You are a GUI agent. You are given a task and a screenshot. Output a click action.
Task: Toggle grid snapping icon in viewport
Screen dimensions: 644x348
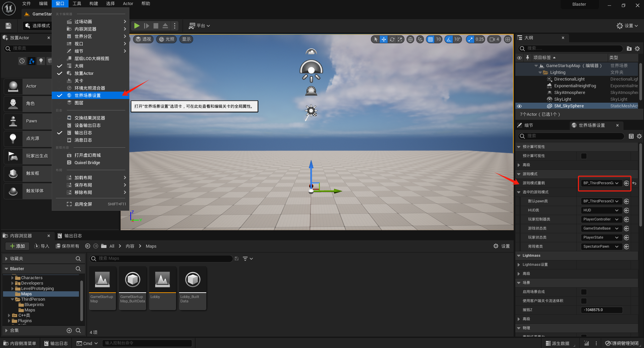430,39
